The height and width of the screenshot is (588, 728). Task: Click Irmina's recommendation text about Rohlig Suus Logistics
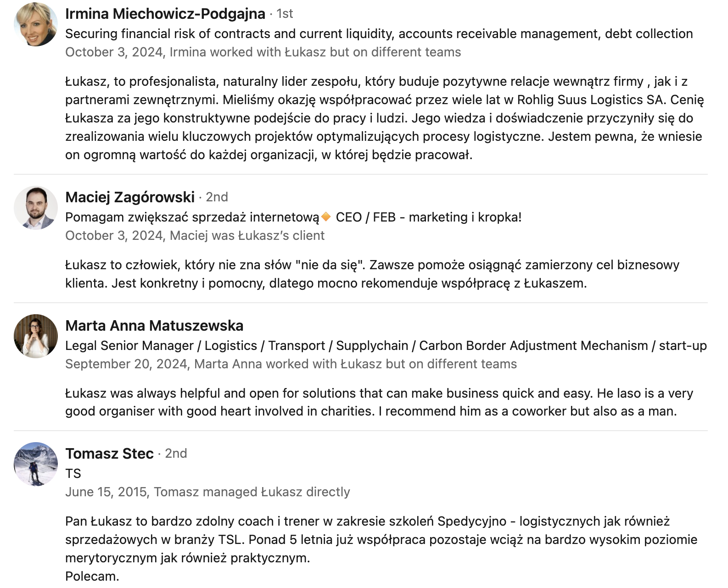(385, 118)
